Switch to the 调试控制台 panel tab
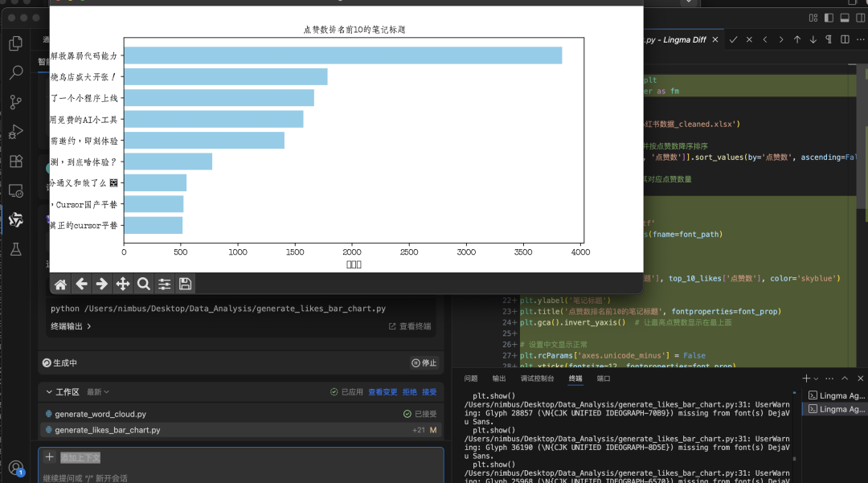This screenshot has height=483, width=868. tap(537, 379)
